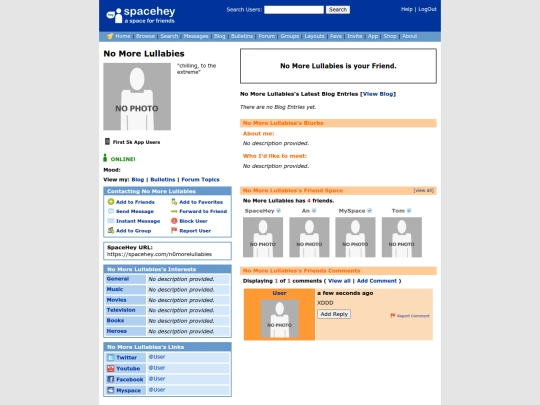
Task: Click No More Lullabies profile photo
Action: (x=137, y=96)
